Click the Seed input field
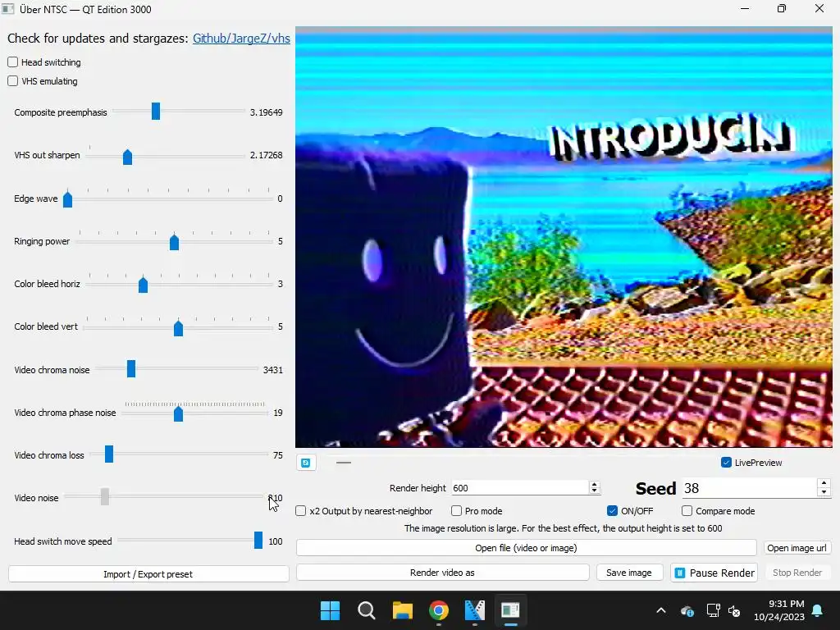The width and height of the screenshot is (840, 630). coord(749,488)
